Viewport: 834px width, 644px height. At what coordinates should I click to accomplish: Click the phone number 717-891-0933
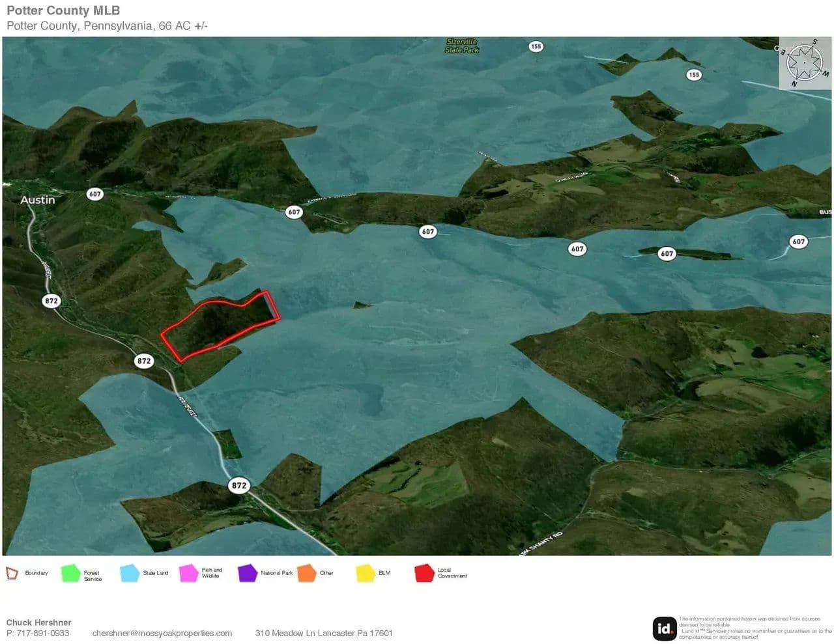coord(42,633)
